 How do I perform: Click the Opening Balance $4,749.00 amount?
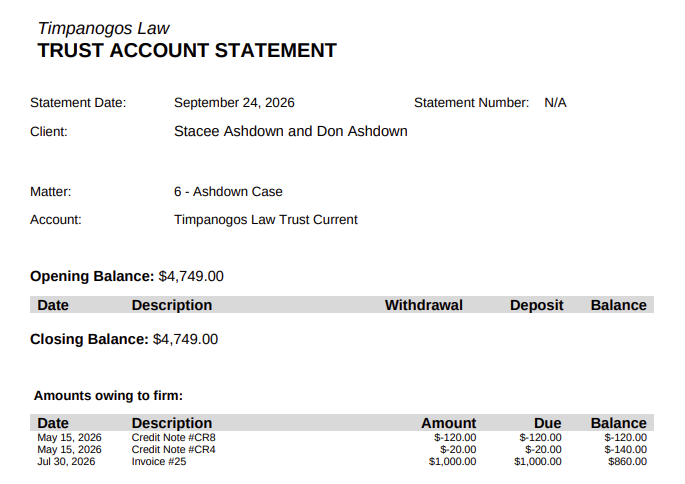point(191,276)
